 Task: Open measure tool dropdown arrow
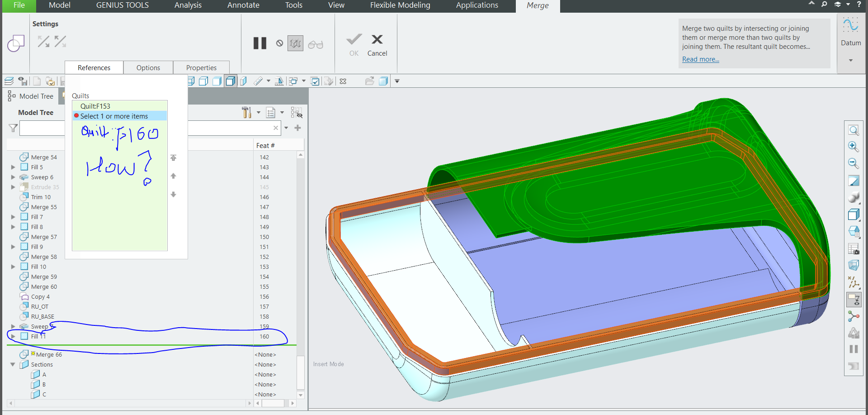269,81
